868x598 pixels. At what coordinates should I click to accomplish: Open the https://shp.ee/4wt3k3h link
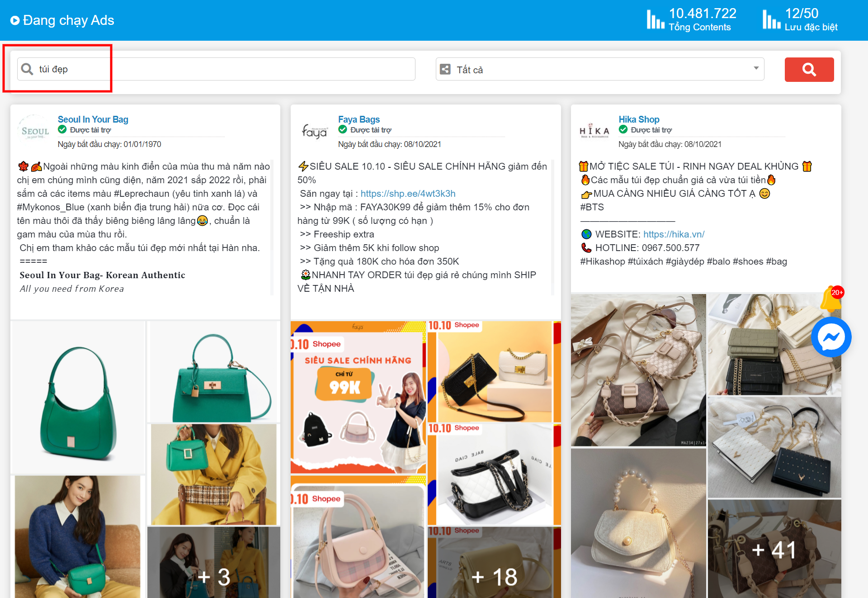[408, 194]
